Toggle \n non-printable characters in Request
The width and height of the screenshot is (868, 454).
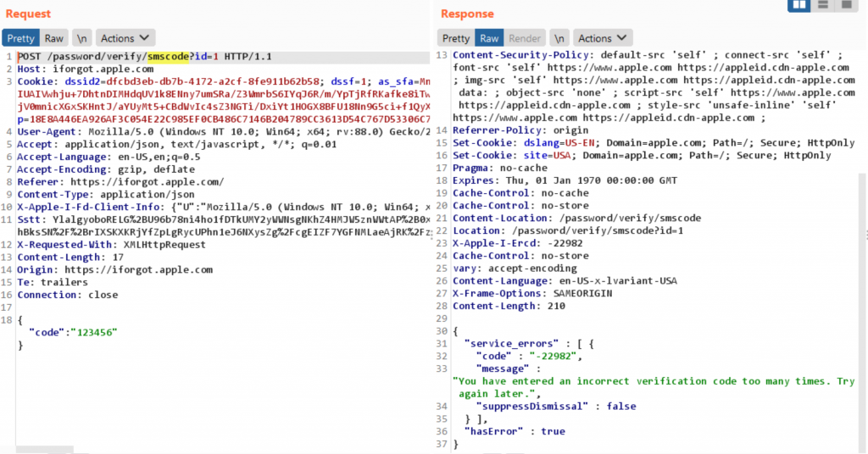tap(82, 38)
